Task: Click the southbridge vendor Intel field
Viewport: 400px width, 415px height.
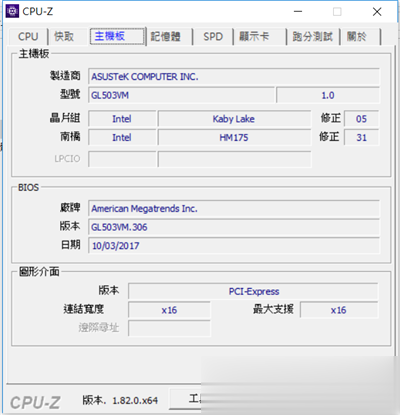Action: (x=122, y=138)
